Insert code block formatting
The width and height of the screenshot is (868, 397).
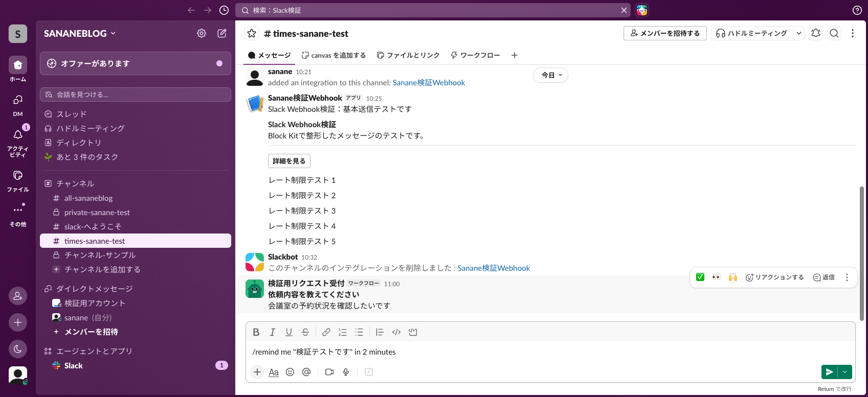click(413, 332)
